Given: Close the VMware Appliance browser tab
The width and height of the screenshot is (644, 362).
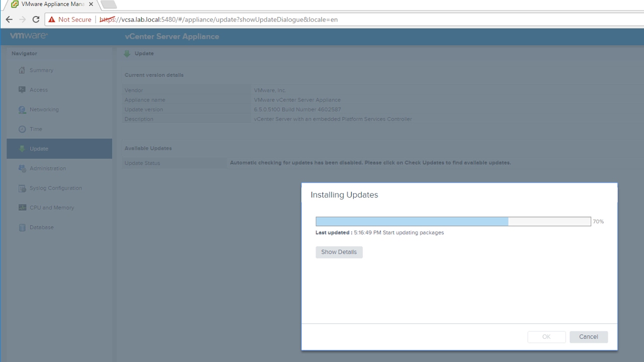Looking at the screenshot, I should (91, 5).
